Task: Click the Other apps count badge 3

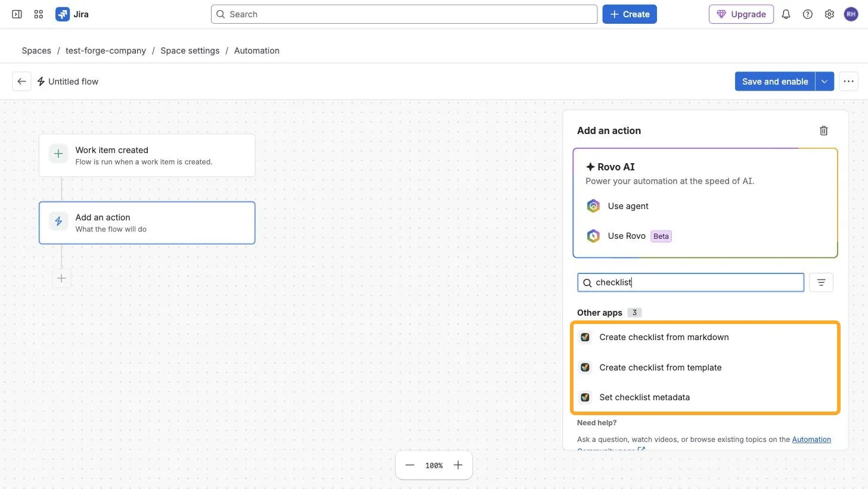Action: click(x=634, y=313)
